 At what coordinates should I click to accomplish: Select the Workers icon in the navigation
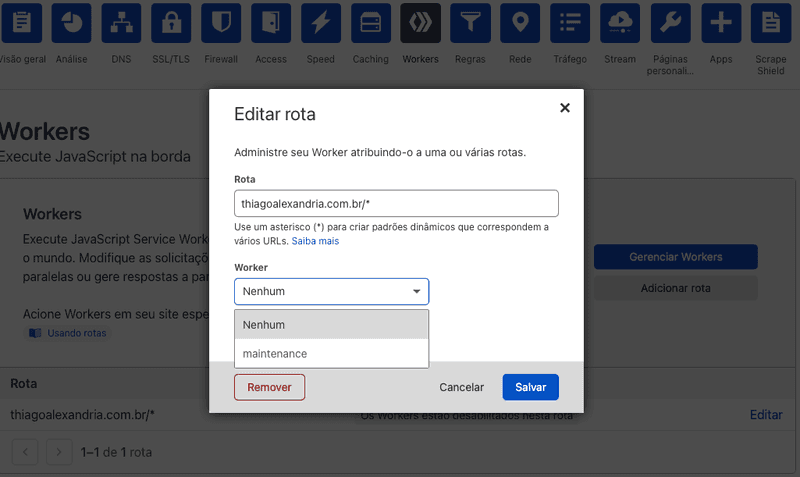[x=420, y=23]
